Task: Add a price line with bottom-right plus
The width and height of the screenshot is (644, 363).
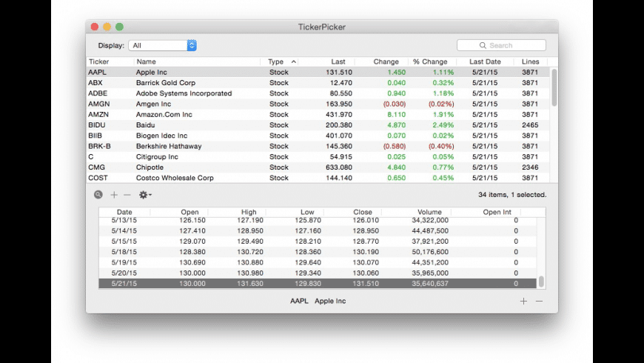Action: click(523, 301)
